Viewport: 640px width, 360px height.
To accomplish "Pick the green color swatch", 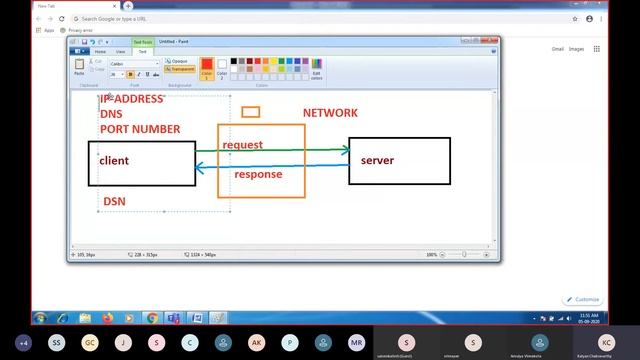I will (x=281, y=61).
